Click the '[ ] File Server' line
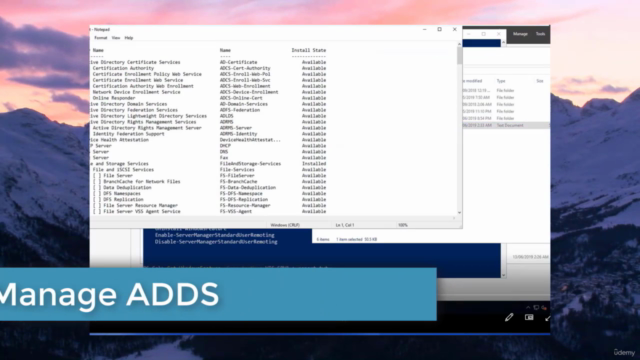Image resolution: width=640 pixels, height=360 pixels. click(x=113, y=176)
